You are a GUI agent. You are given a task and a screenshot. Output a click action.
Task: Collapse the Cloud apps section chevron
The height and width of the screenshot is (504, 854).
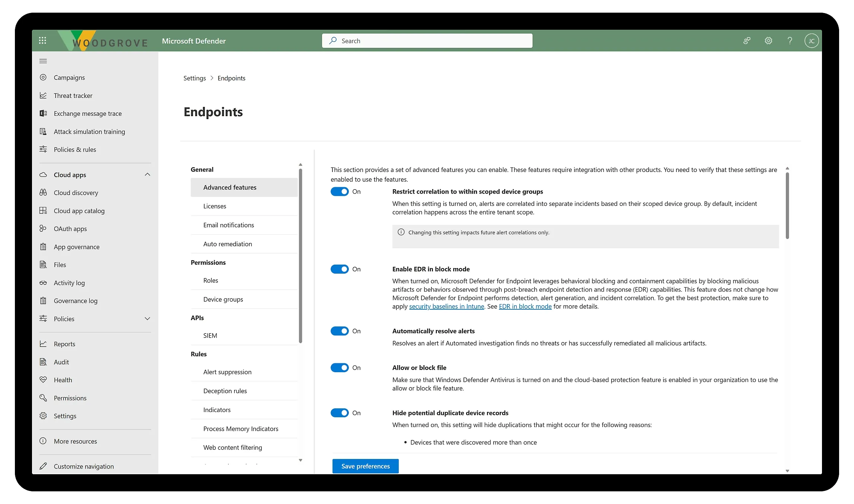pyautogui.click(x=147, y=175)
